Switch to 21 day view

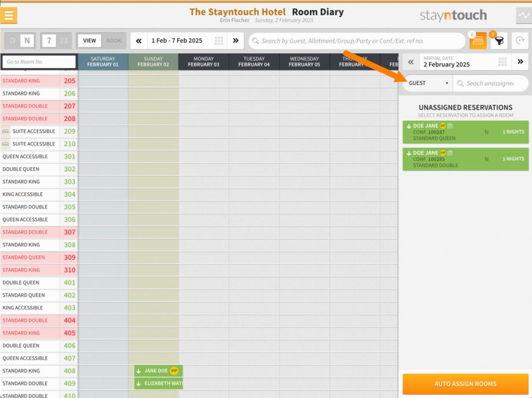click(x=64, y=40)
